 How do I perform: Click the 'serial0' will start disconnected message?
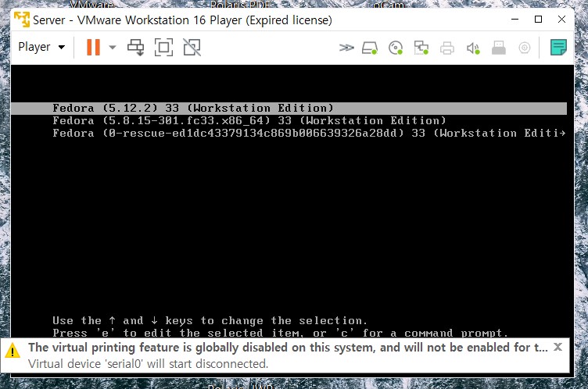(x=148, y=363)
